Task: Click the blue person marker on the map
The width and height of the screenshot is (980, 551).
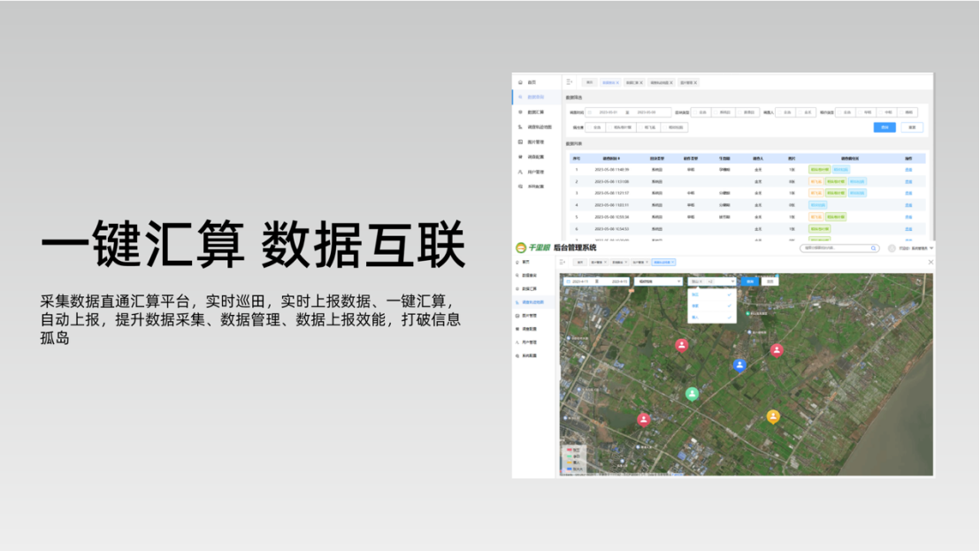Action: coord(740,364)
